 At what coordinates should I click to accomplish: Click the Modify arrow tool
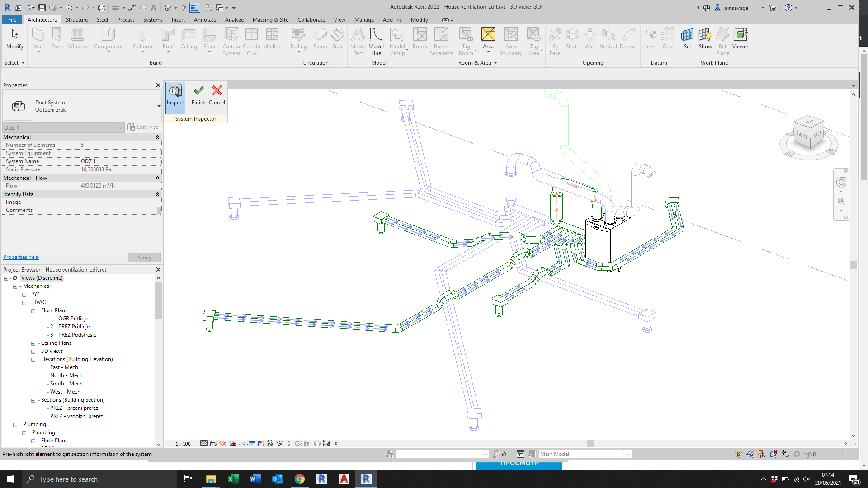coord(14,39)
